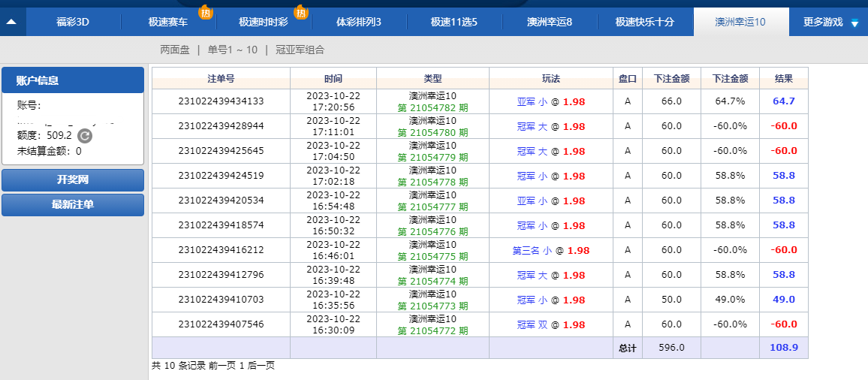Click the hot badge on 极速赛车

point(204,12)
